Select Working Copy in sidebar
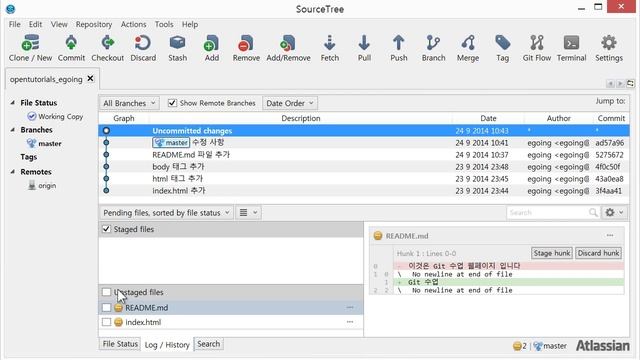Image resolution: width=640 pixels, height=360 pixels. click(55, 117)
